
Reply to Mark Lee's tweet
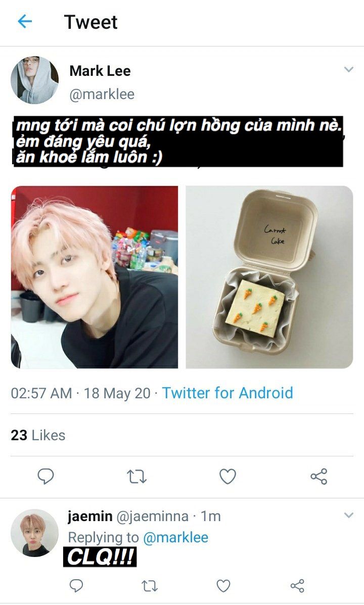tap(45, 477)
